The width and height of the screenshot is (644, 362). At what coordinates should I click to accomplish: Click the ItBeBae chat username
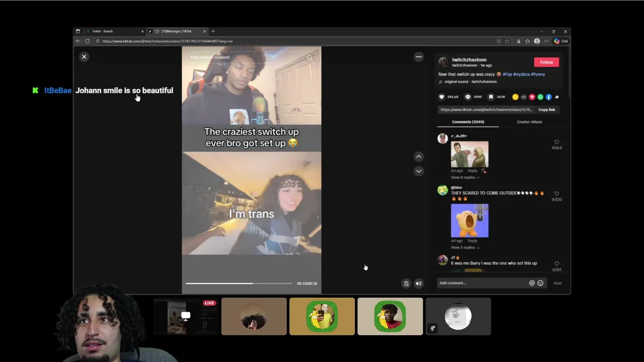coord(58,90)
